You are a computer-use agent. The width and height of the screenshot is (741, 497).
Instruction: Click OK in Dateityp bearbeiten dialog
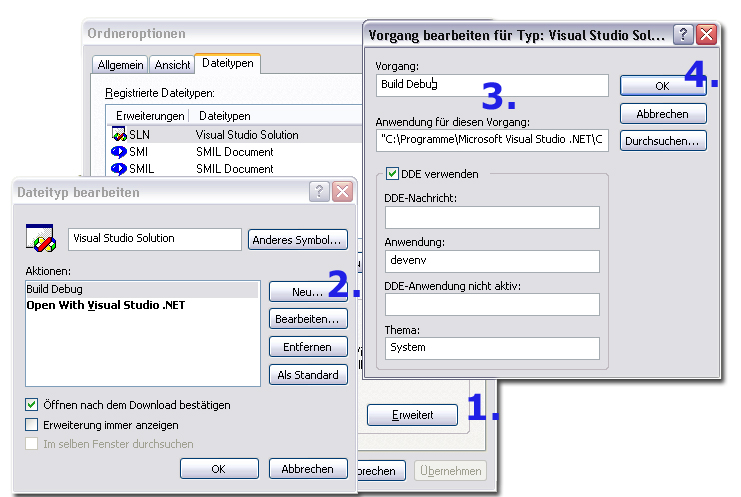pyautogui.click(x=219, y=469)
